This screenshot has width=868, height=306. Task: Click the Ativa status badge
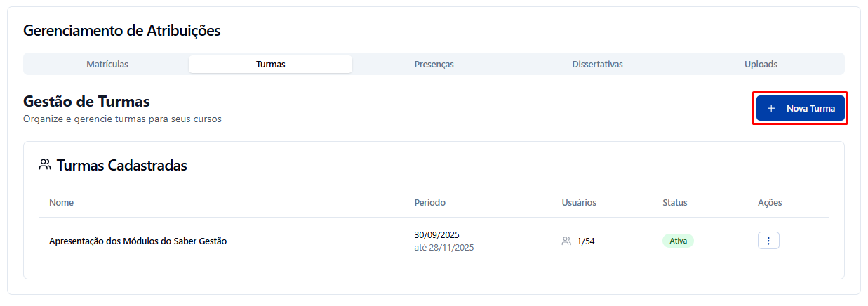click(x=678, y=241)
